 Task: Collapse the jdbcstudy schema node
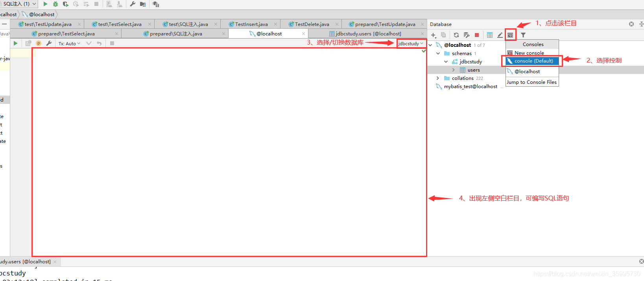(x=446, y=61)
